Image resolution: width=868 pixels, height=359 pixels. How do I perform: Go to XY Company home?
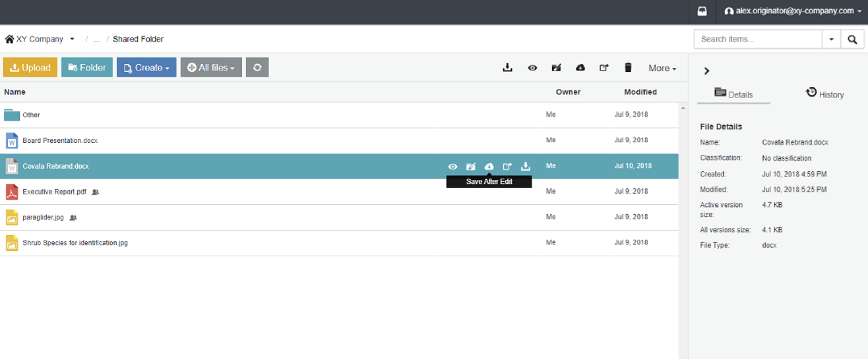34,39
